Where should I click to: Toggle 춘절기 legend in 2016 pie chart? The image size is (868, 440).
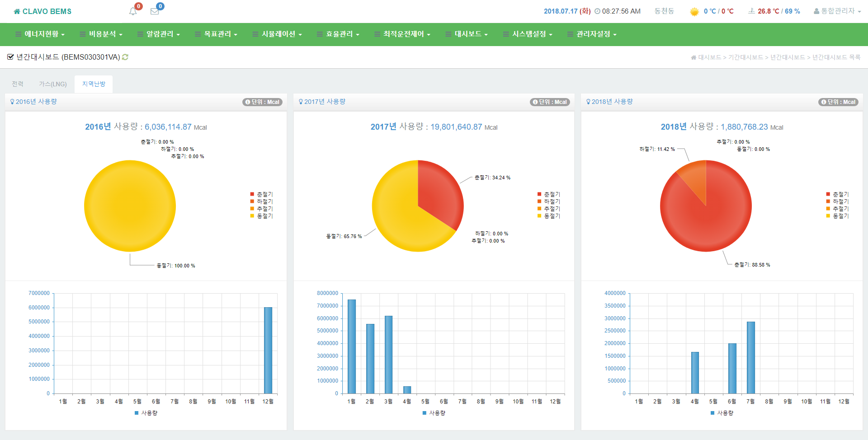(x=261, y=194)
